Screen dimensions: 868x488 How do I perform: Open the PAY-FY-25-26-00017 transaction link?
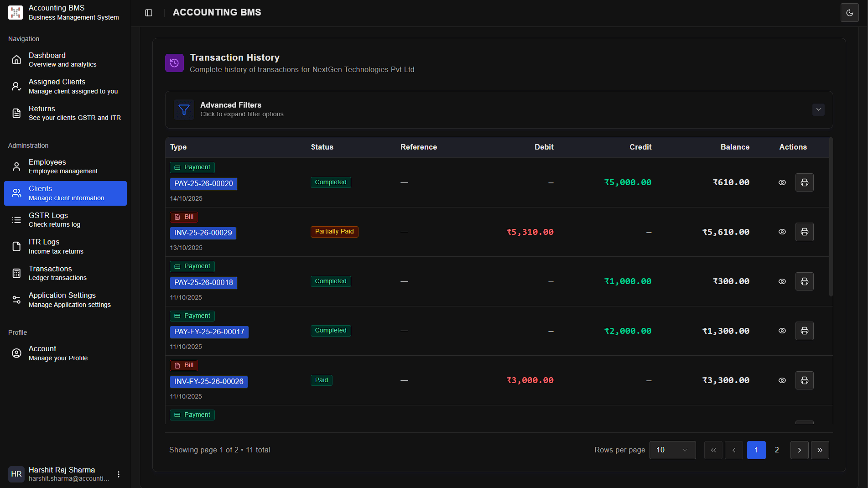click(209, 332)
